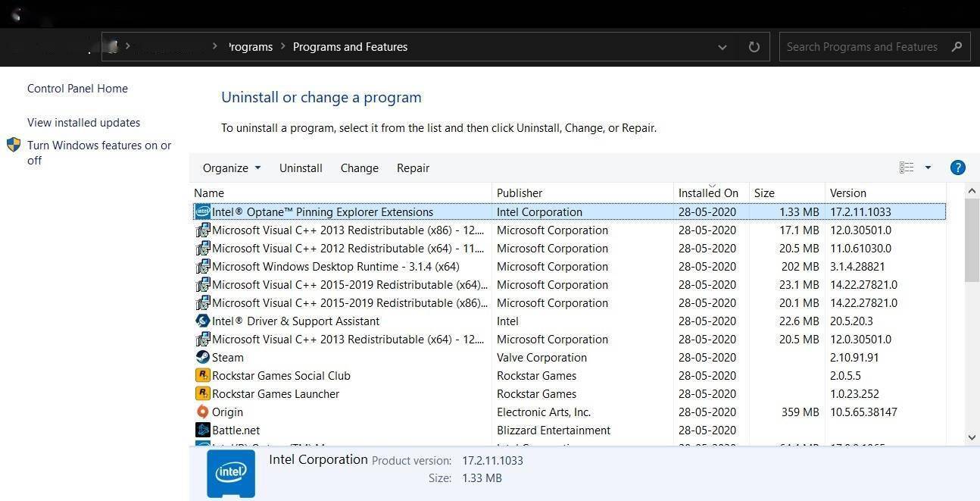This screenshot has width=980, height=501.
Task: Click the Rockstar Games Social Club icon
Action: pos(202,376)
